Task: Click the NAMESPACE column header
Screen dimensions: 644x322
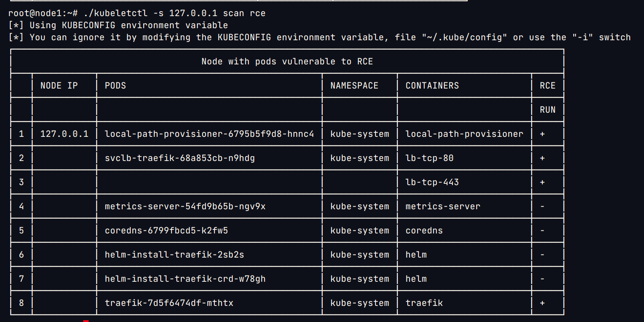Action: pyautogui.click(x=354, y=85)
